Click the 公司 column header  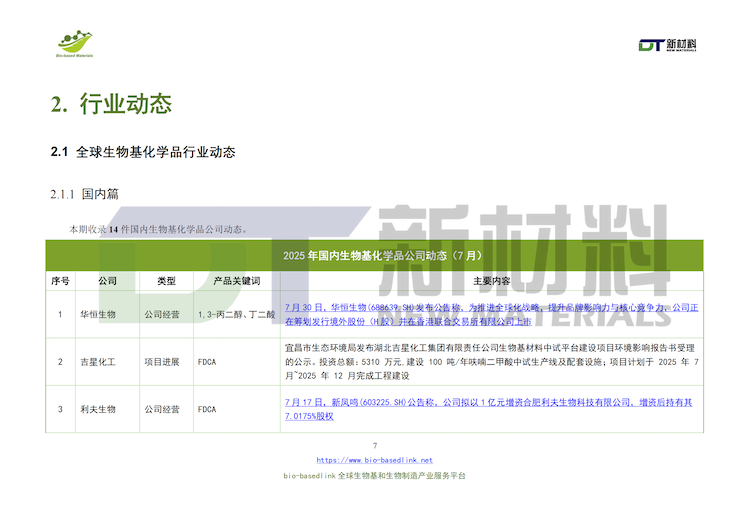tap(107, 281)
